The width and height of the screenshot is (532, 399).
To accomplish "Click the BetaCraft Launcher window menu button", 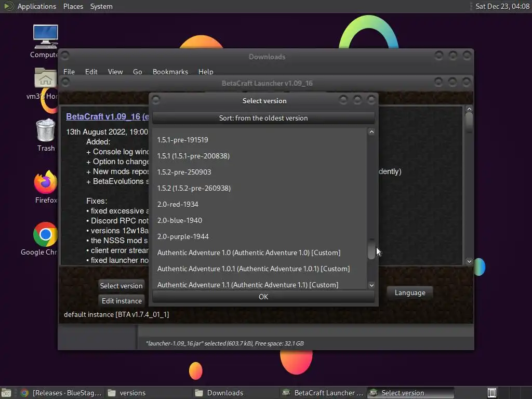I will click(65, 82).
